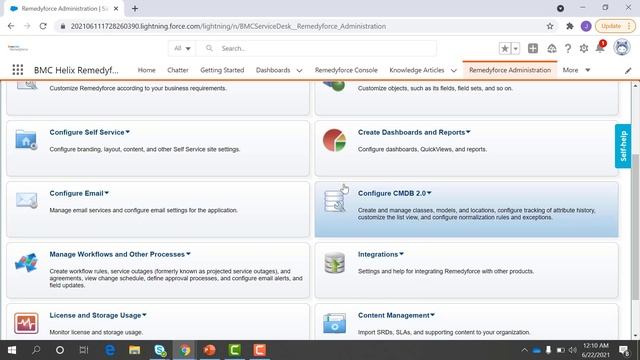Go back in Chrome
Screen dimensions: 640x360
[x=11, y=26]
